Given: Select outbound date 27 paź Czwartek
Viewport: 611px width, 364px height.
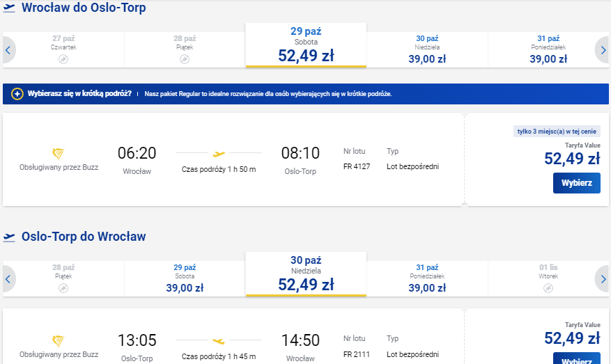Looking at the screenshot, I should coord(63,50).
